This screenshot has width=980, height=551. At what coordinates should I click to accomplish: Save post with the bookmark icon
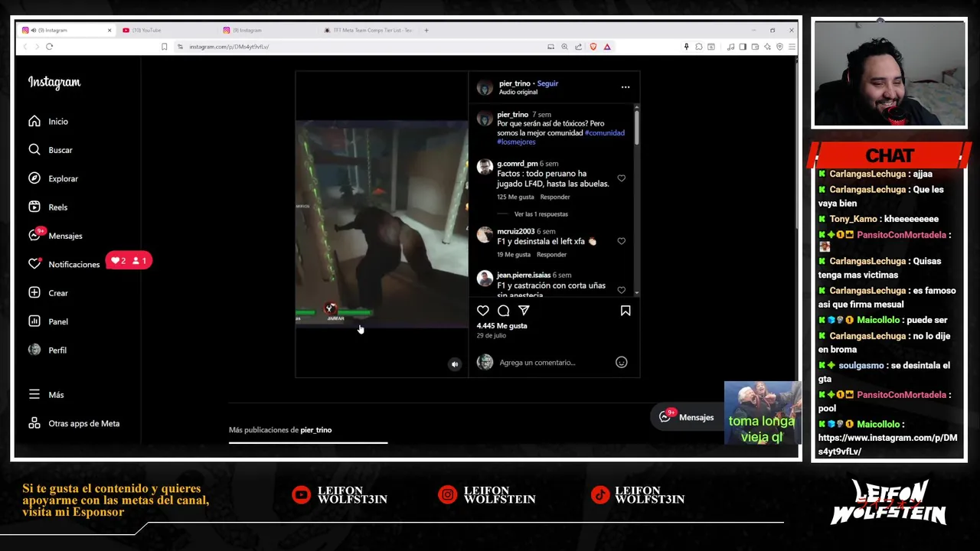(626, 311)
